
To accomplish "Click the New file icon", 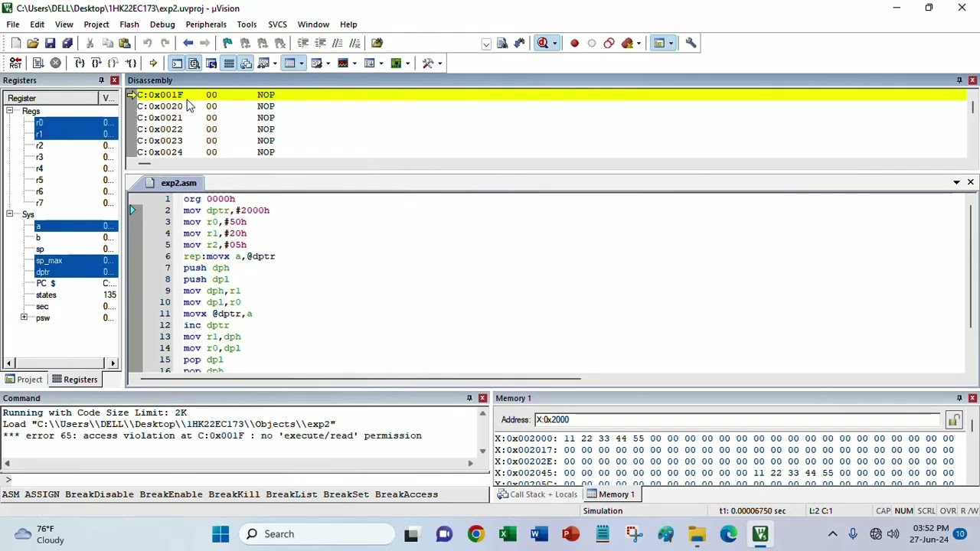I will (x=15, y=43).
